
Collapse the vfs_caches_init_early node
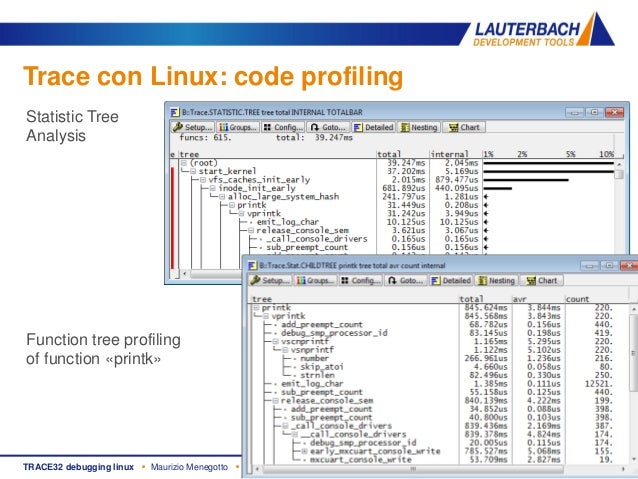pyautogui.click(x=203, y=179)
